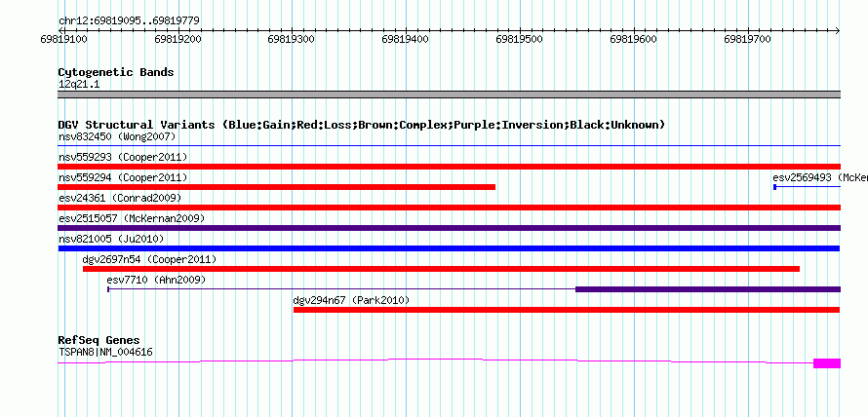Click the nsv832450 (Wong2007) label
The image size is (868, 417).
pos(117,136)
